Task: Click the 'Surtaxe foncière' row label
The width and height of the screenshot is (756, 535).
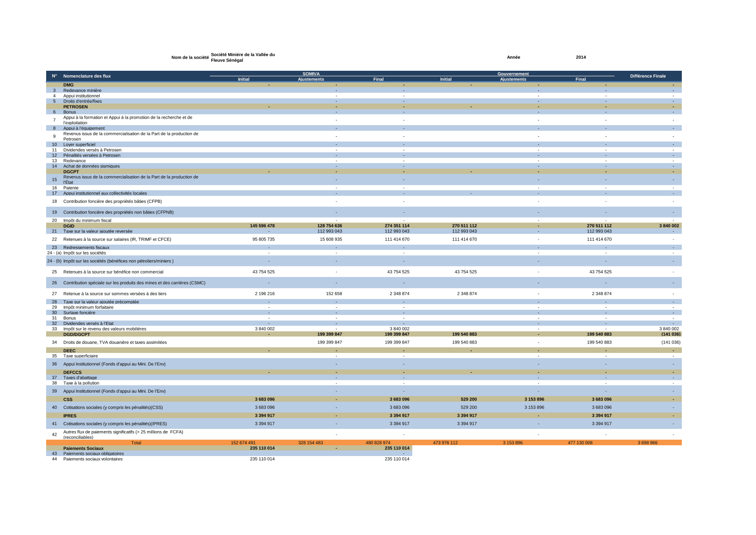Action: 79,313
